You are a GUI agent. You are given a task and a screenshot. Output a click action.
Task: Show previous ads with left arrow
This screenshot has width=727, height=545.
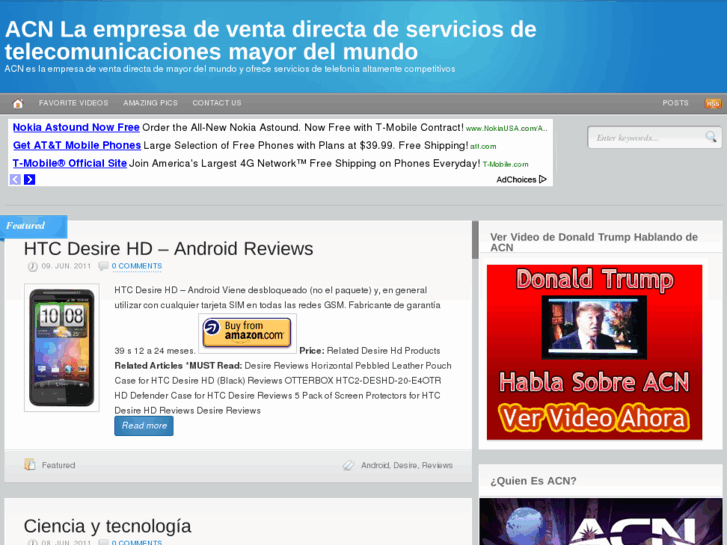click(x=15, y=180)
